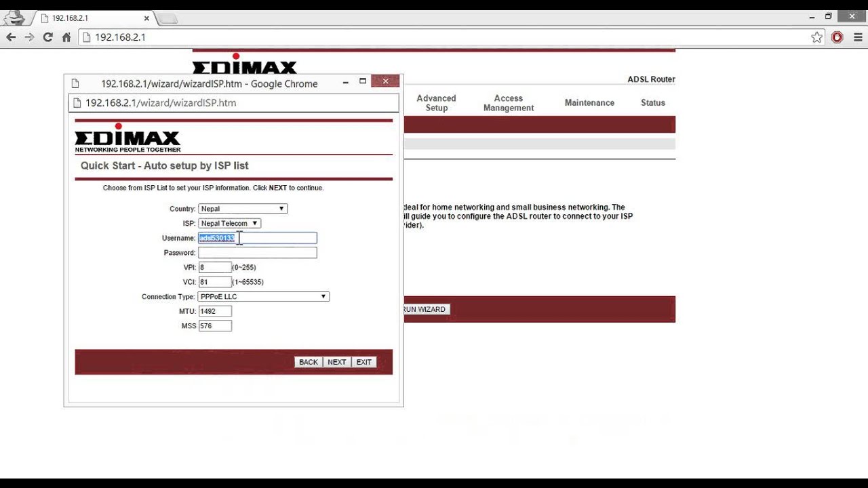Click the browser forward arrow
Viewport: 868px width, 488px height.
pyautogui.click(x=29, y=37)
